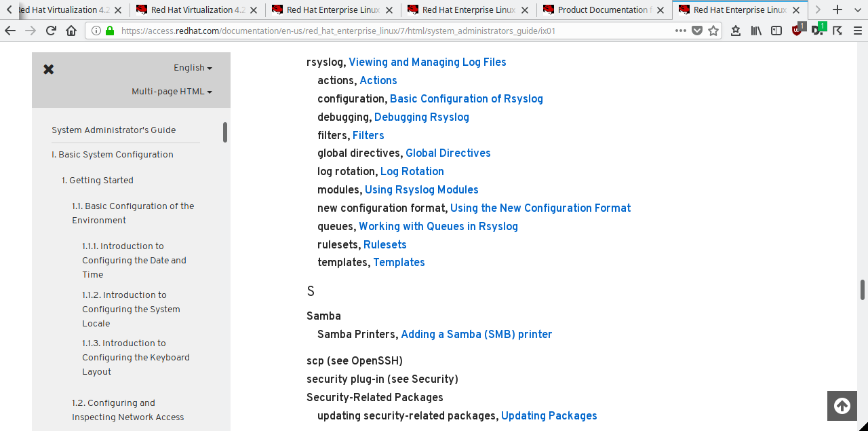868x431 pixels.
Task: Open the page actions ellipsis menu
Action: pyautogui.click(x=681, y=31)
